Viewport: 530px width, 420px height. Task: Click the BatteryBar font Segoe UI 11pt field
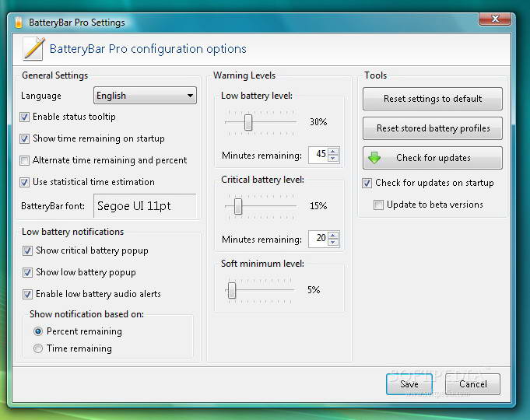[x=145, y=206]
